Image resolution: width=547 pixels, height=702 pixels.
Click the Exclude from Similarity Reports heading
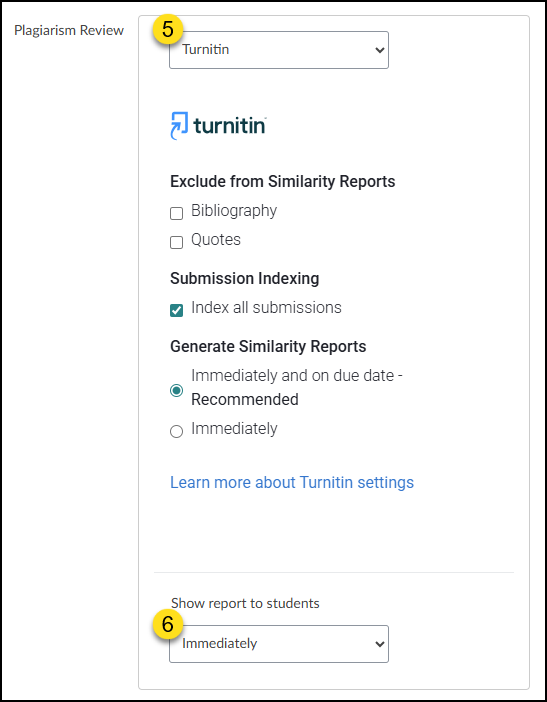pos(282,181)
